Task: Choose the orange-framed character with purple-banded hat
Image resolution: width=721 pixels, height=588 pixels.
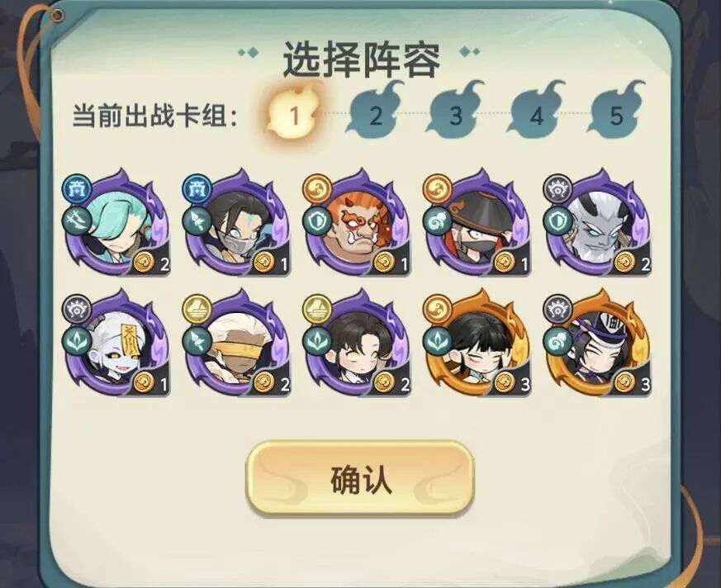Action: tap(598, 344)
